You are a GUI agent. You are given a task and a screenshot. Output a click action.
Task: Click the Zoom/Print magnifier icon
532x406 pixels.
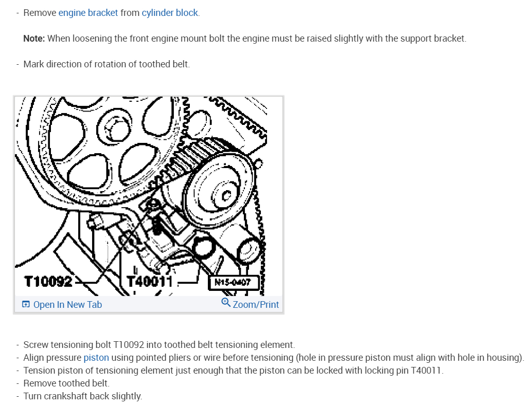pyautogui.click(x=226, y=302)
